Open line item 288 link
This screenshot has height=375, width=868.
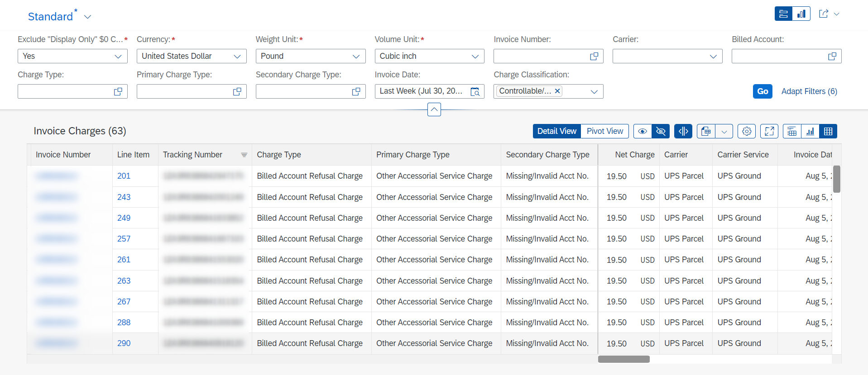coord(124,323)
